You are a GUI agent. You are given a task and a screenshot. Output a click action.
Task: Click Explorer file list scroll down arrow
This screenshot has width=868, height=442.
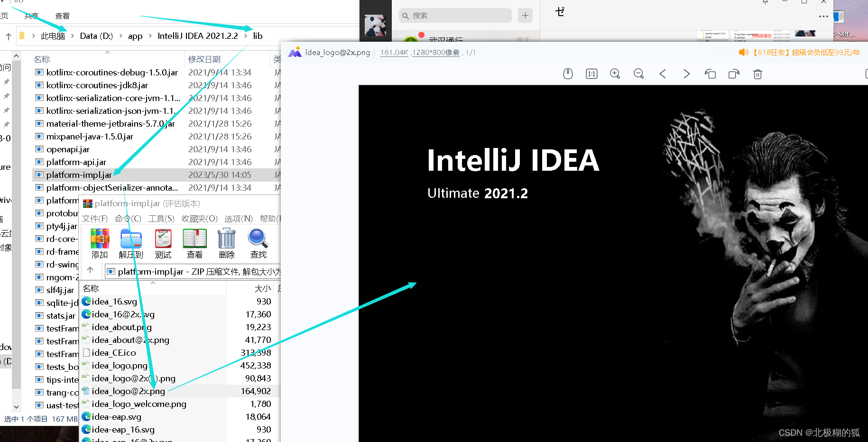(x=17, y=407)
